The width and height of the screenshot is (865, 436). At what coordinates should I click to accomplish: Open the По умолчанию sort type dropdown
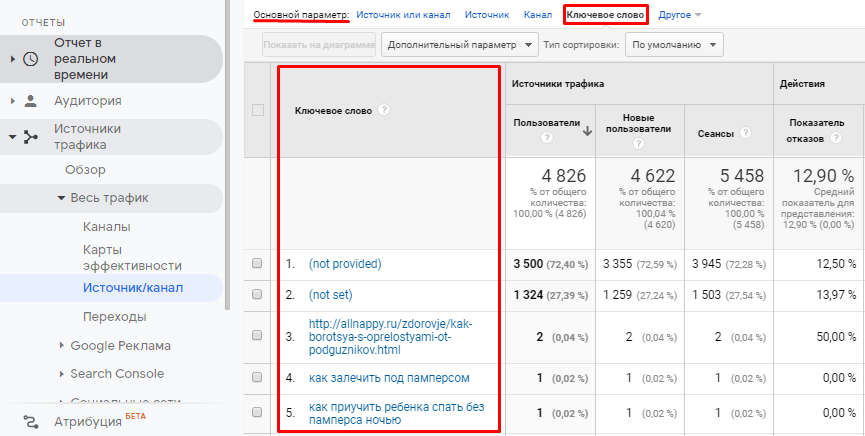tap(673, 45)
